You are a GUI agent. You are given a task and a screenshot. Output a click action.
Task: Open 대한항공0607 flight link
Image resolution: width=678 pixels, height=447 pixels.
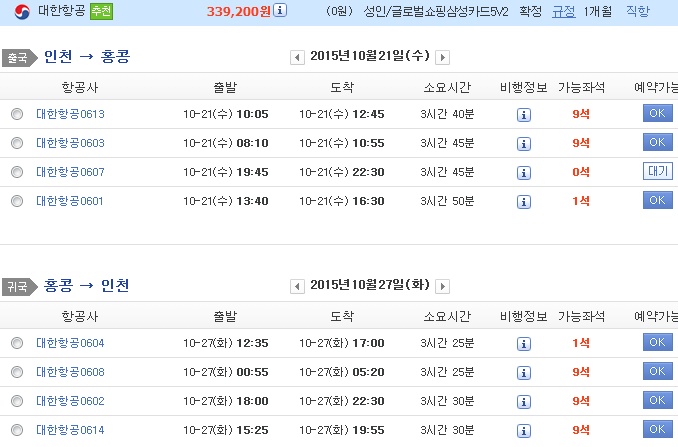click(70, 172)
